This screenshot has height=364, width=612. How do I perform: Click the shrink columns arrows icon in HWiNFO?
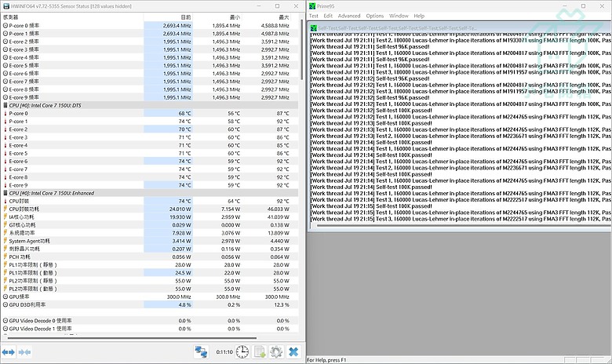pos(24,352)
